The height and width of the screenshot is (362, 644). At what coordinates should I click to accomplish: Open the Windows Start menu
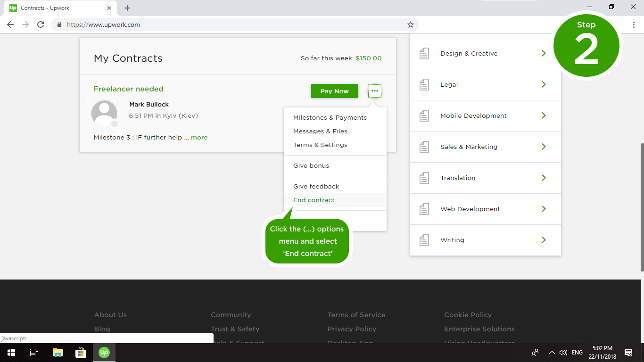pos(11,353)
